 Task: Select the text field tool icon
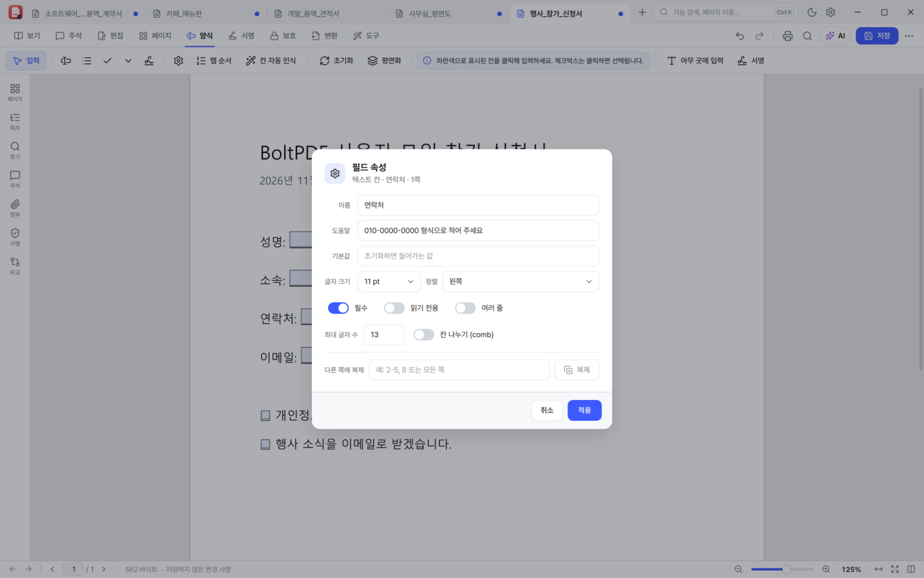pyautogui.click(x=66, y=61)
